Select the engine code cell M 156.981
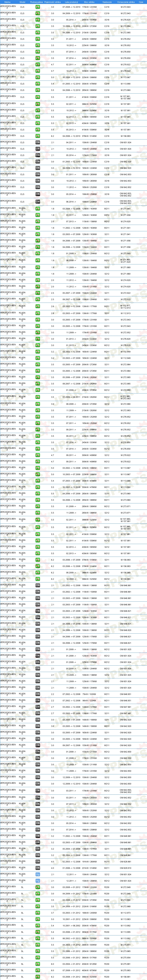Screen dimensions: 147x980 (126, 977)
